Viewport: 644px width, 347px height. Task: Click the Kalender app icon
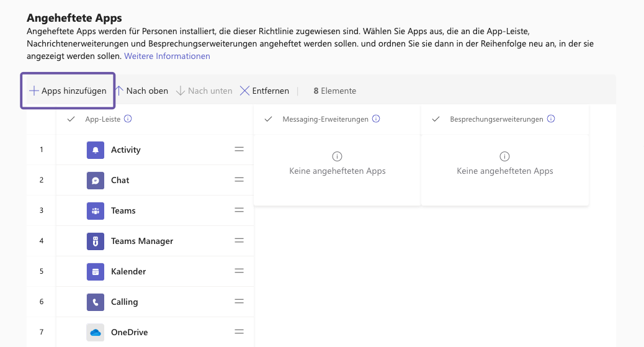point(96,271)
